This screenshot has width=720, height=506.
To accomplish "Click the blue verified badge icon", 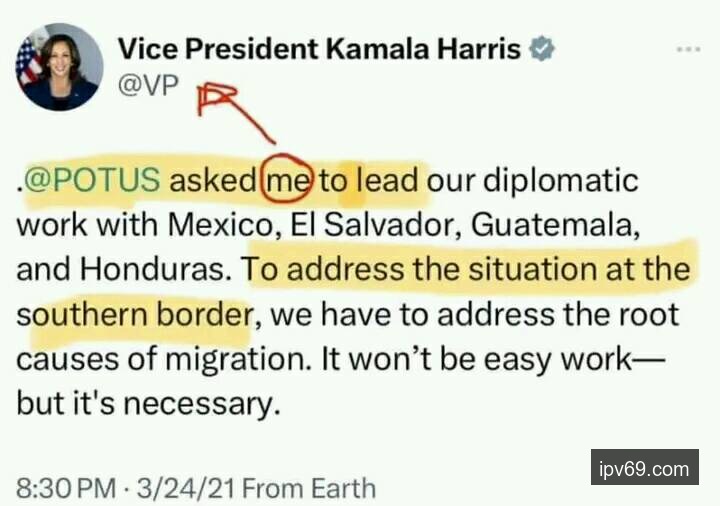I will (x=542, y=48).
